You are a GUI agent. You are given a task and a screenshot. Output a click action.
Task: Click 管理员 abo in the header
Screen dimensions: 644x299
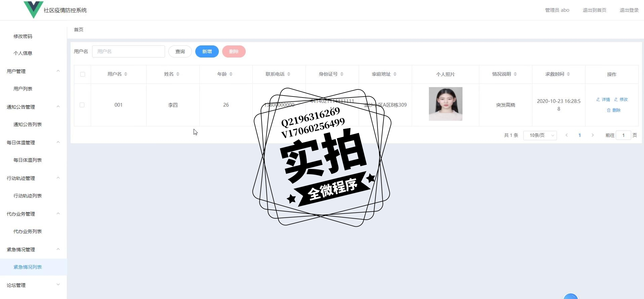[557, 10]
